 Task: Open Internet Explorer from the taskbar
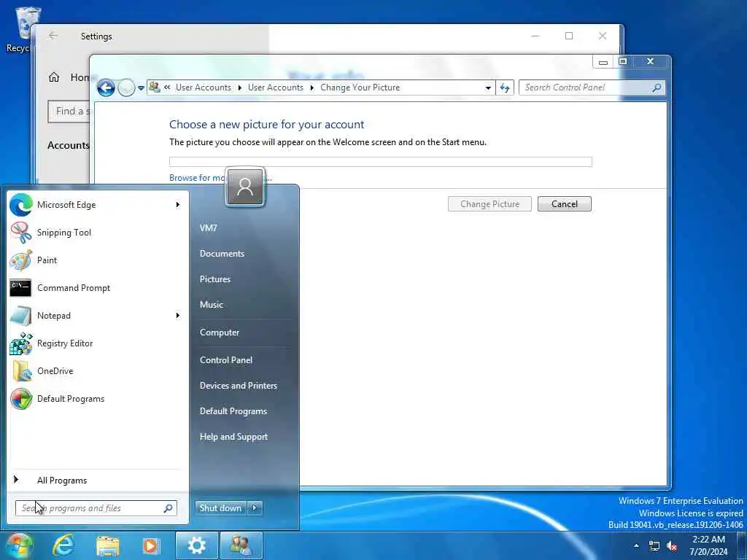(63, 545)
